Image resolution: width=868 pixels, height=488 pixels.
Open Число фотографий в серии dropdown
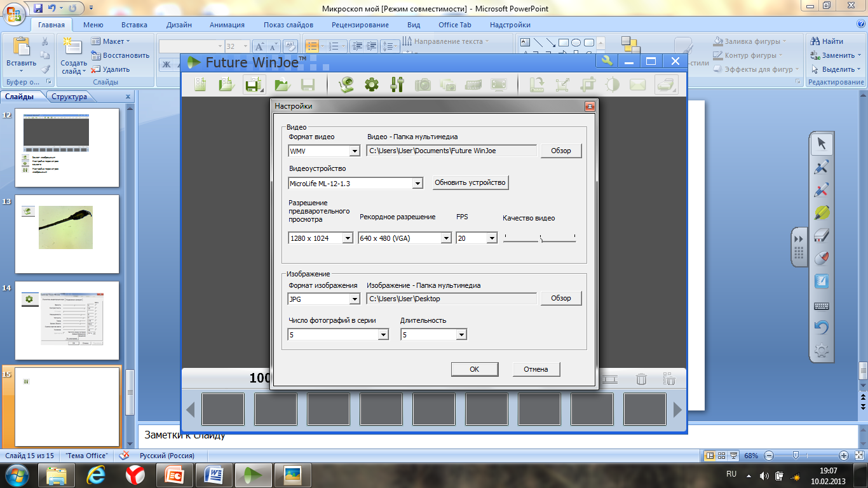[383, 335]
